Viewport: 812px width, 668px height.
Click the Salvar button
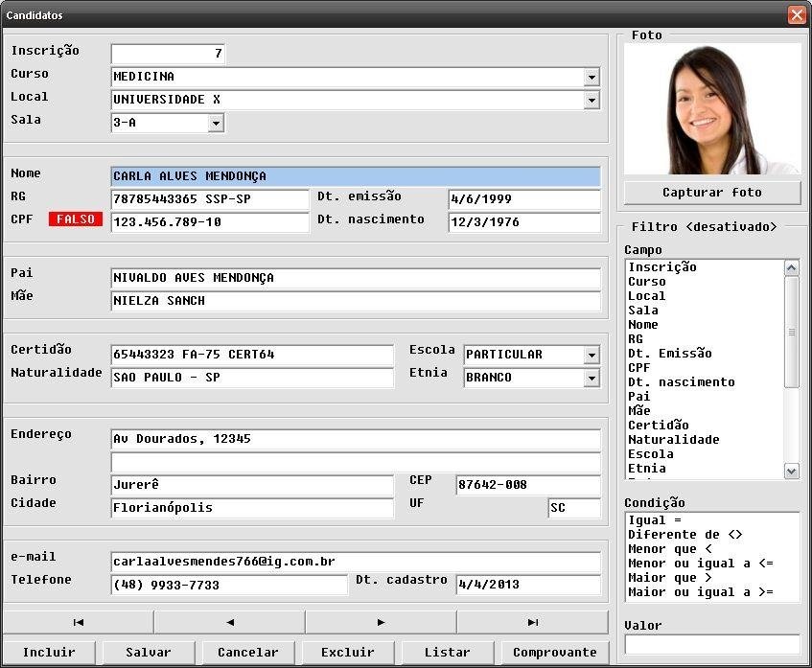149,653
